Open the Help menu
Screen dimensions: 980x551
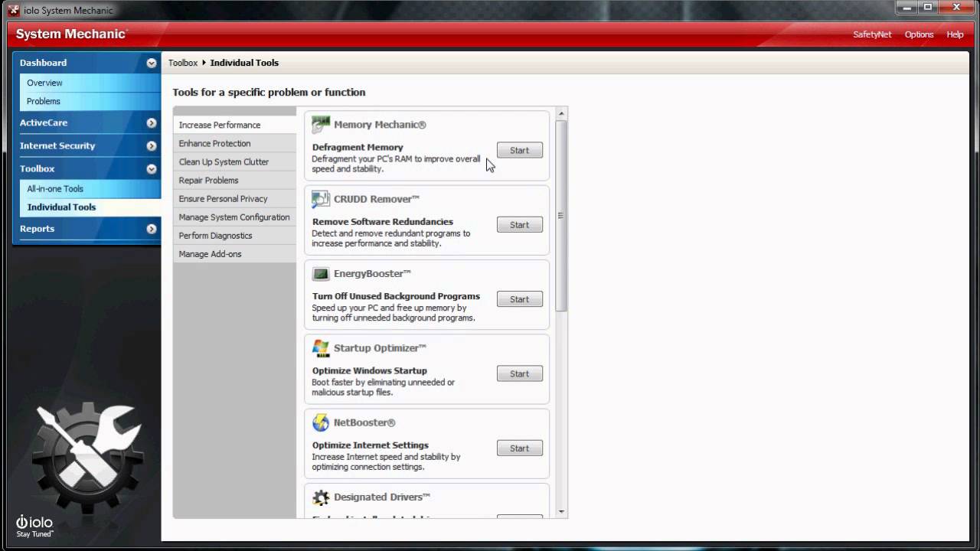pos(955,34)
